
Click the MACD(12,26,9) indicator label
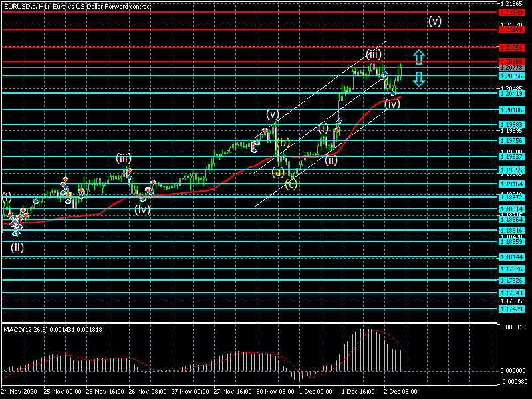point(53,329)
